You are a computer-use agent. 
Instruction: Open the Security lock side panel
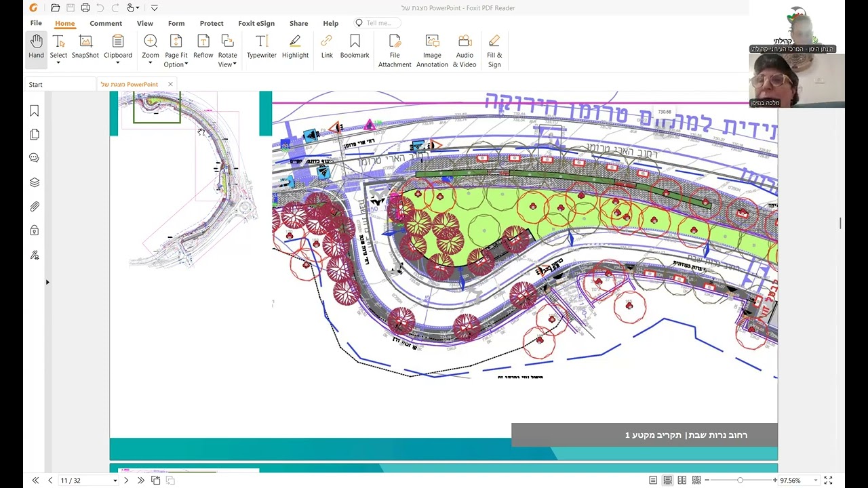point(35,230)
